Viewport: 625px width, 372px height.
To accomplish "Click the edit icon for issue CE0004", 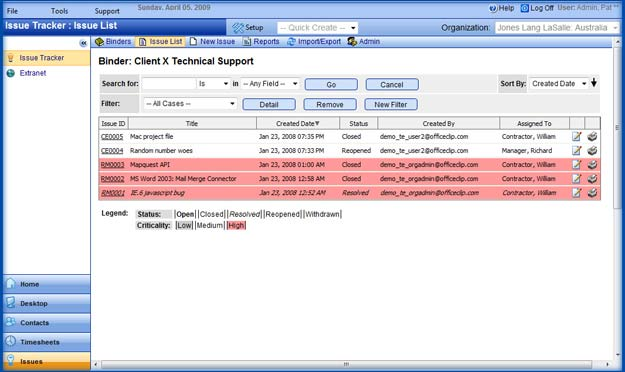I will pyautogui.click(x=576, y=151).
